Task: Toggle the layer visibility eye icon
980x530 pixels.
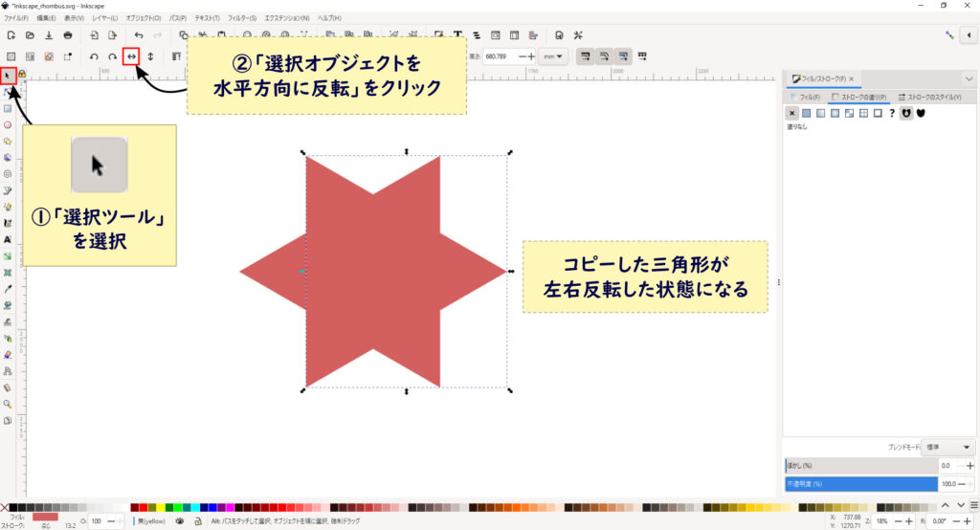Action: click(x=179, y=520)
